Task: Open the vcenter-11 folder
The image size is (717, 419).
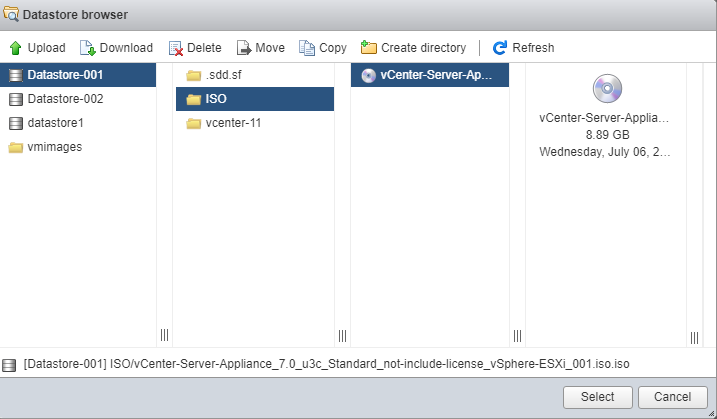Action: [255, 124]
